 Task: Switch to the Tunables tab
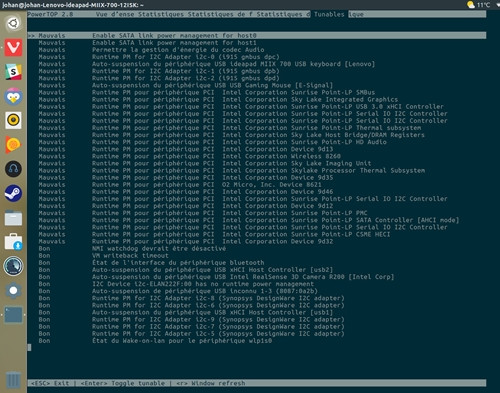click(x=329, y=14)
